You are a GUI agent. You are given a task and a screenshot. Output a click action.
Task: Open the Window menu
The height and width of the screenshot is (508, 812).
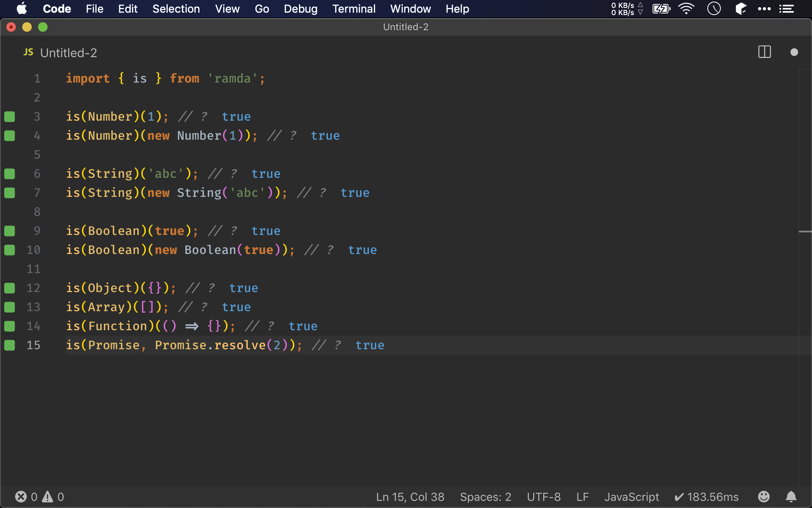pyautogui.click(x=410, y=9)
